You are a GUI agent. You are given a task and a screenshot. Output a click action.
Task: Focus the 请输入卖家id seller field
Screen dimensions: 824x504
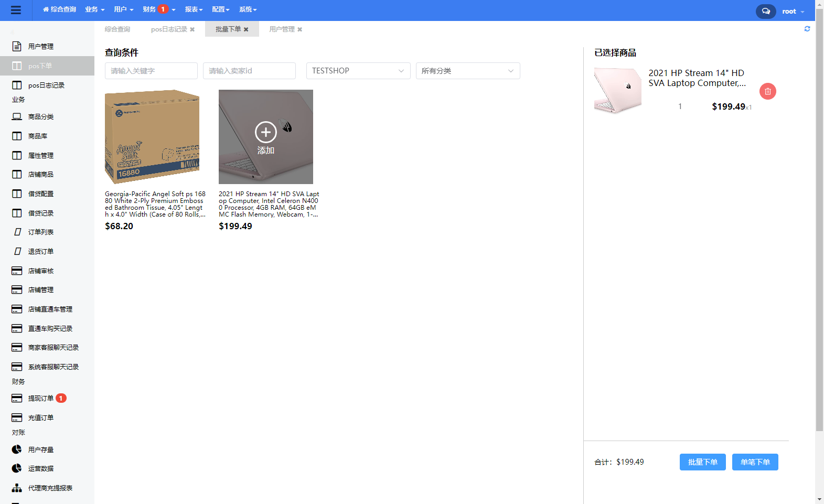[x=249, y=71]
